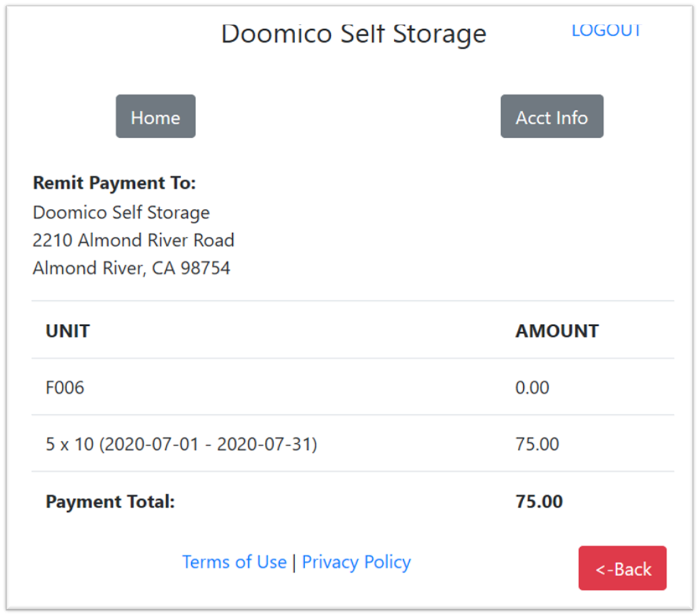Select Doomico Self Storage in remit address
The width and height of the screenshot is (699, 616).
coord(121,212)
